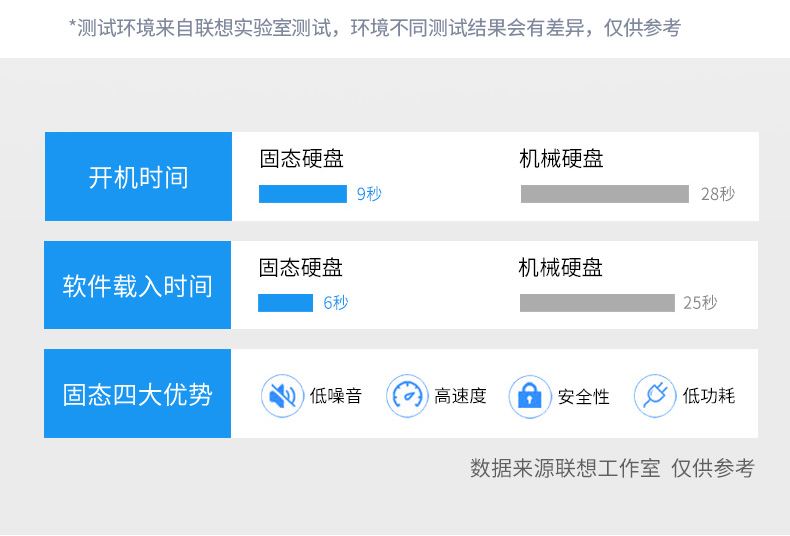Screen dimensions: 790x536
Task: Click 固态硬盘 label in the software load row
Action: tap(301, 267)
